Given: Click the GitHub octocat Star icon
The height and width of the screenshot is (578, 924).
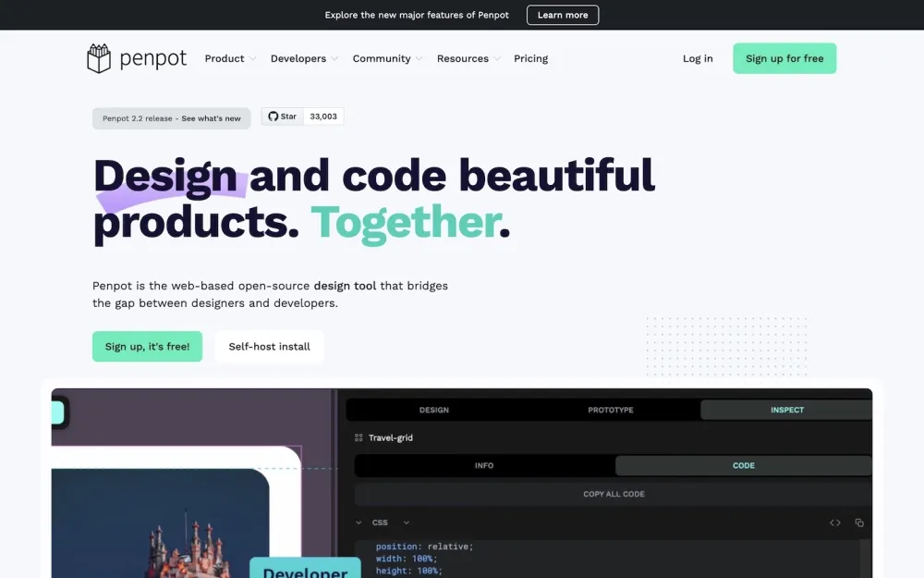Looking at the screenshot, I should (x=271, y=116).
